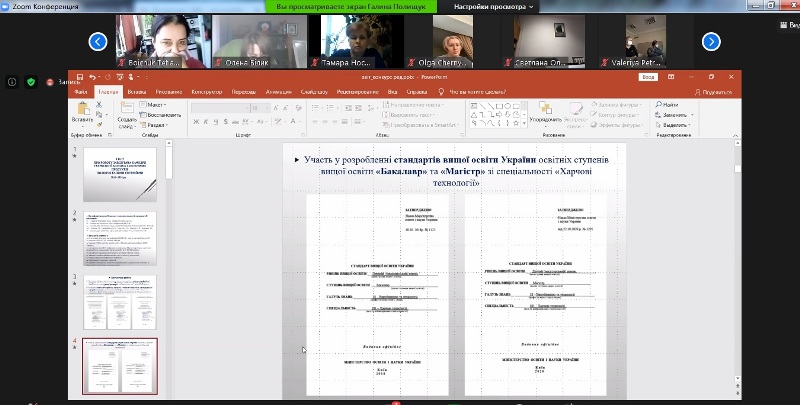
Task: Undo last action with the undo arrow
Action: tap(92, 77)
